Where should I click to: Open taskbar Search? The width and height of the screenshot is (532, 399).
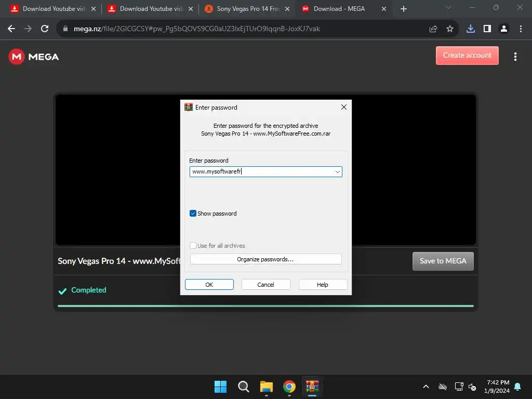click(x=243, y=387)
